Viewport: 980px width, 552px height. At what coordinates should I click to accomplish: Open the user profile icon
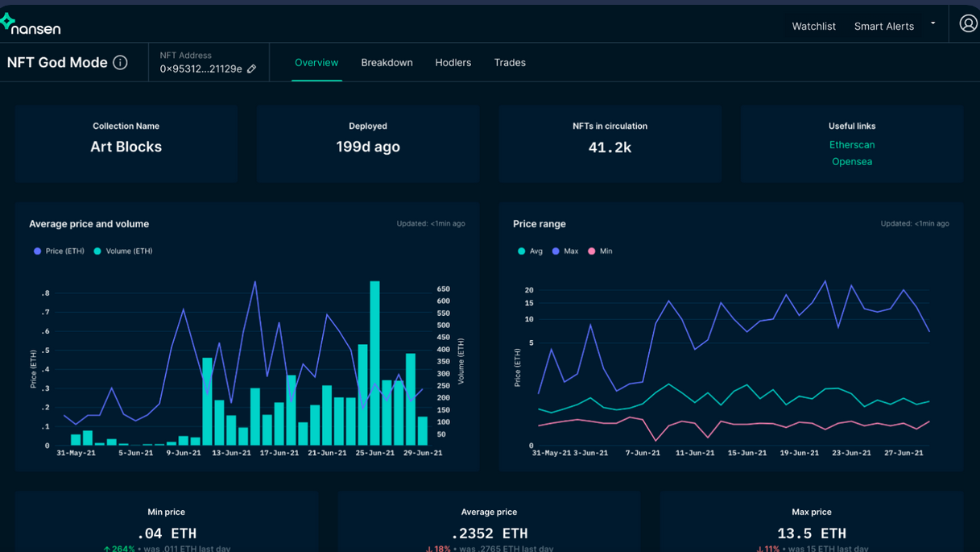point(968,24)
